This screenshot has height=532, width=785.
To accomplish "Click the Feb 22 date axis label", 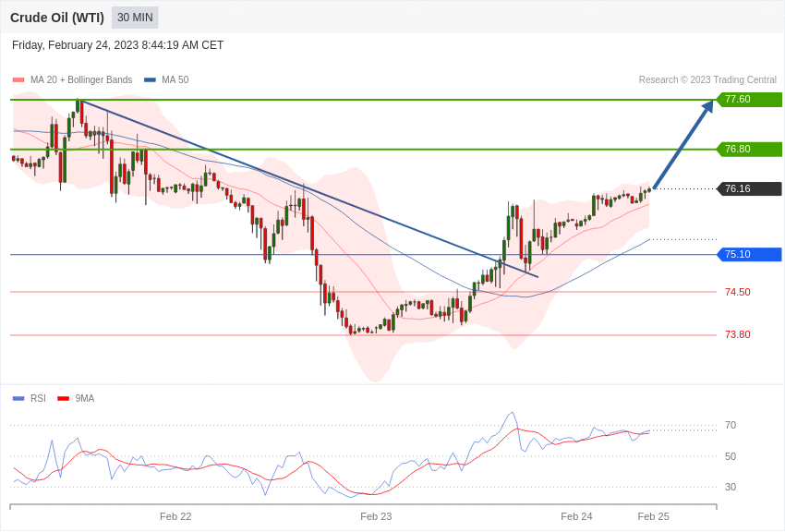I will coord(175,516).
